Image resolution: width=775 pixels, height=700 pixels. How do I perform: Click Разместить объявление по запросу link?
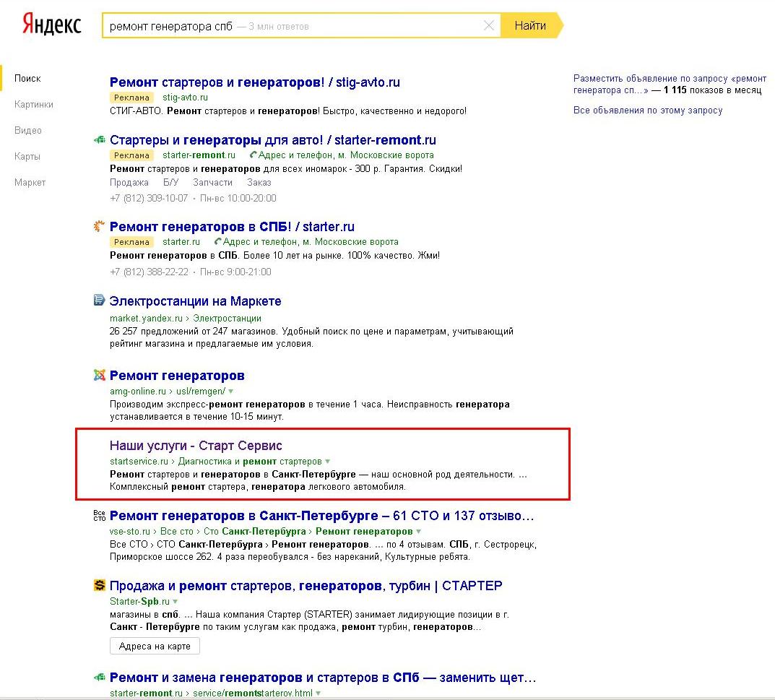[670, 84]
